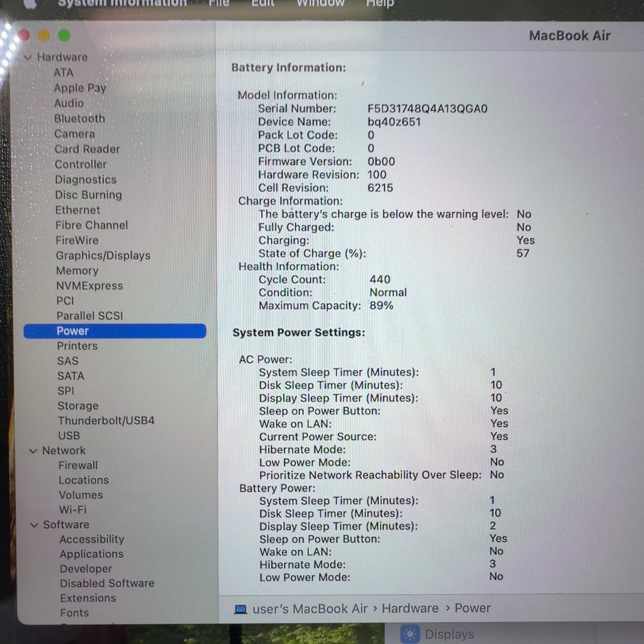Viewport: 644px width, 644px height.
Task: Select Thunderbolt/USB4 in the sidebar
Action: click(x=106, y=420)
